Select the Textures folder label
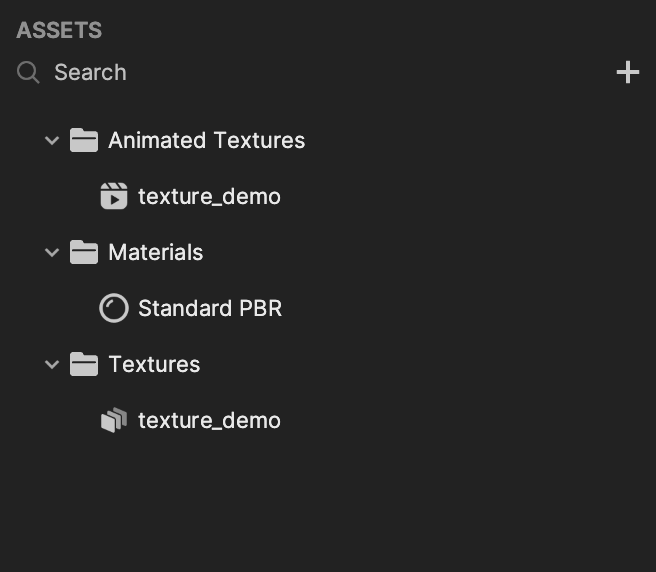656x572 pixels. click(x=154, y=364)
